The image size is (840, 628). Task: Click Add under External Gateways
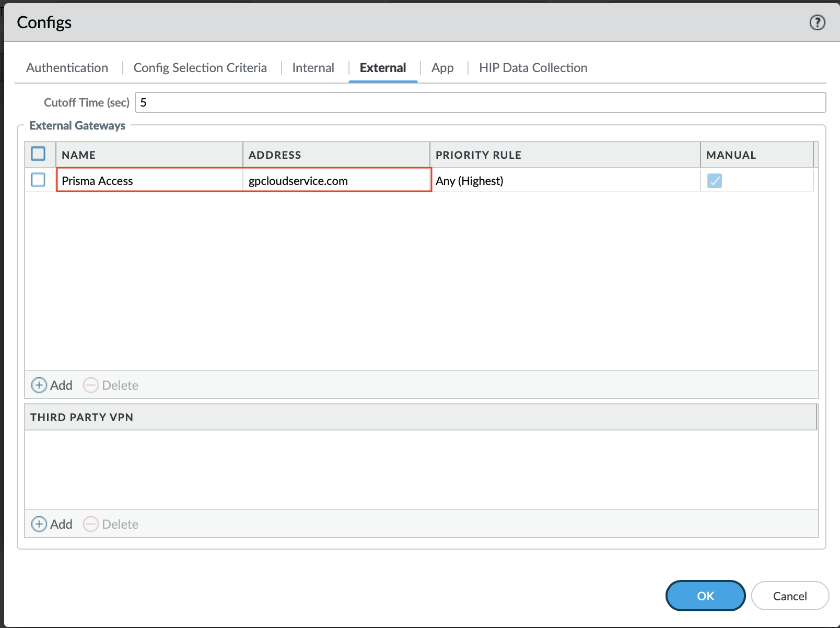52,385
